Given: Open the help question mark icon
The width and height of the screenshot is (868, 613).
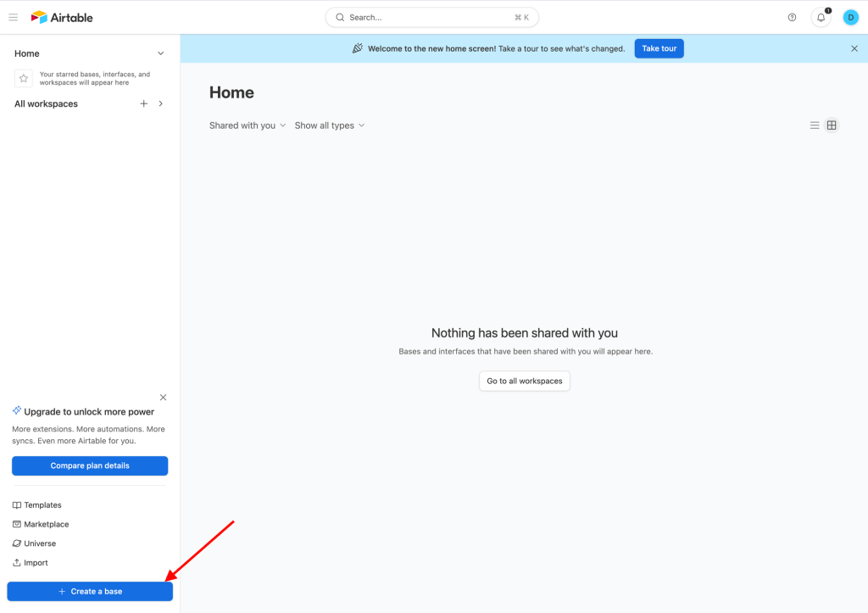Looking at the screenshot, I should point(792,17).
